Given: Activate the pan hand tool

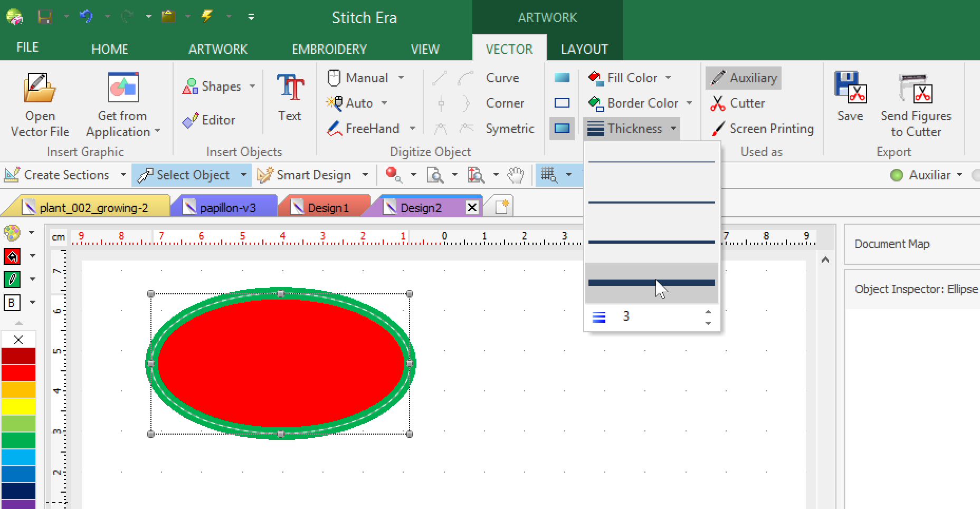Looking at the screenshot, I should [x=516, y=175].
